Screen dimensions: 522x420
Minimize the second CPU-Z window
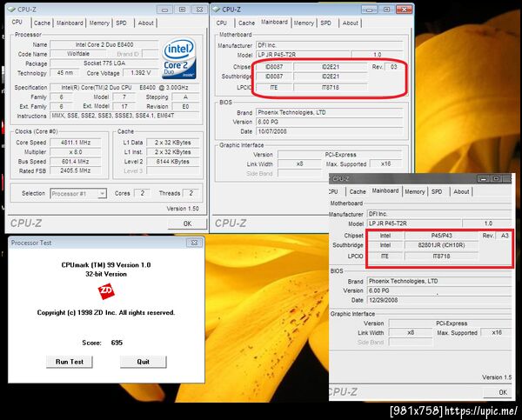pyautogui.click(x=369, y=10)
